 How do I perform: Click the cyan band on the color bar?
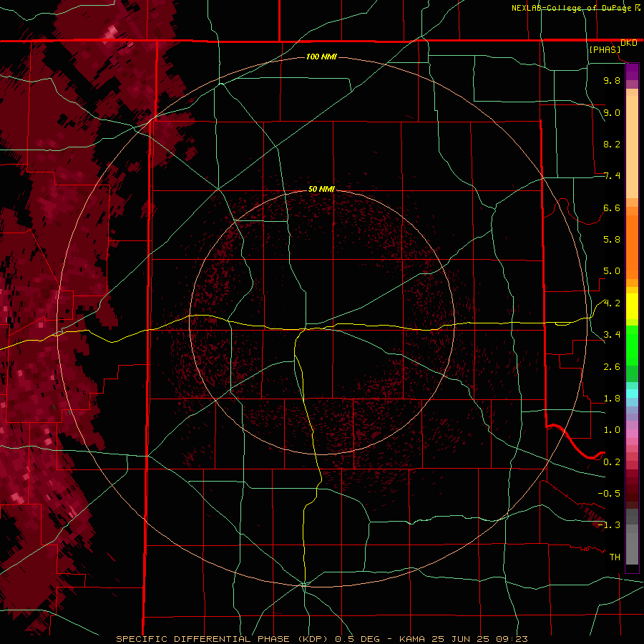point(632,394)
